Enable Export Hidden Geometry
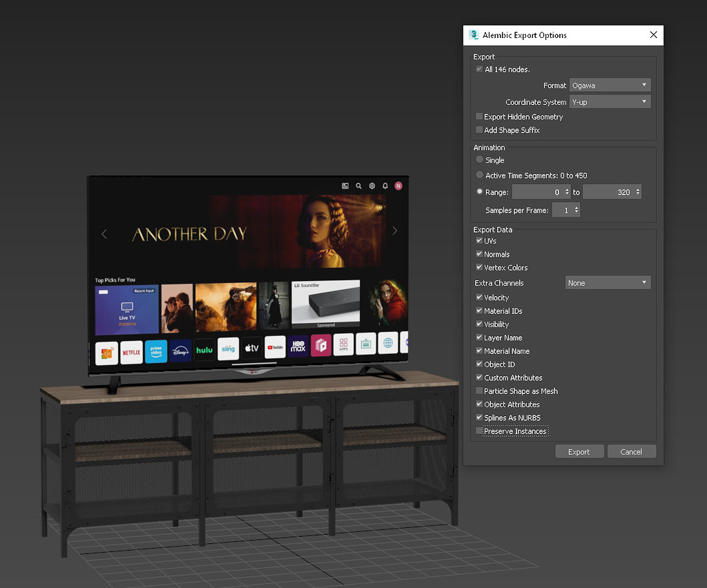Screen dimensions: 707x588 tap(479, 117)
